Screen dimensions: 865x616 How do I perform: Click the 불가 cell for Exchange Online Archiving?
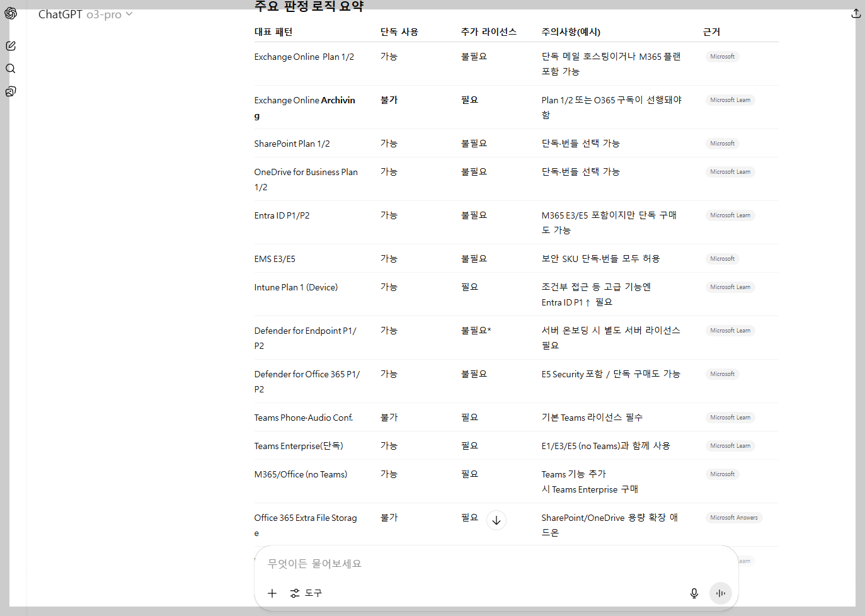point(389,100)
